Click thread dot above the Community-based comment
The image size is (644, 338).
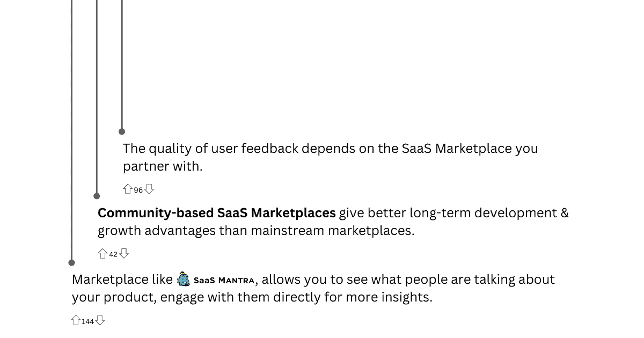[97, 196]
